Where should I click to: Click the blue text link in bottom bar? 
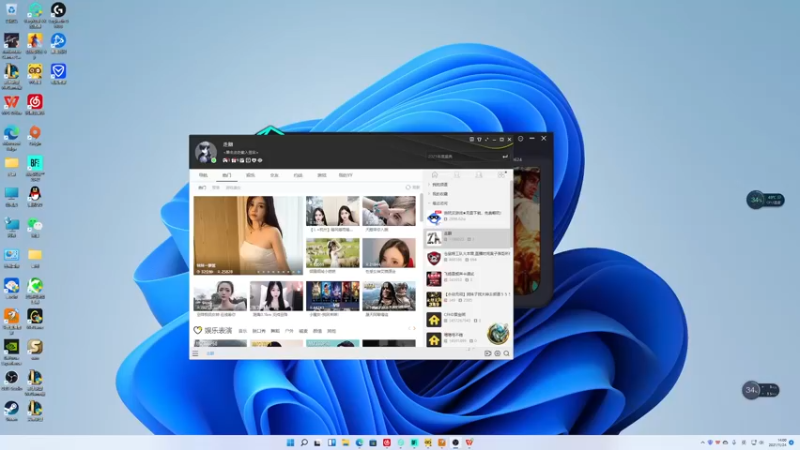[210, 353]
